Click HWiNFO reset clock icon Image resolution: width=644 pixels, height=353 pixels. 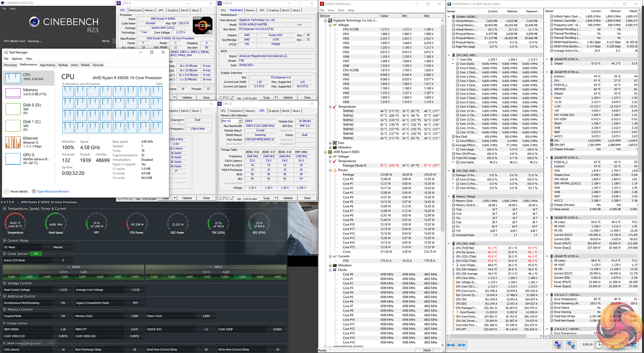point(599,345)
